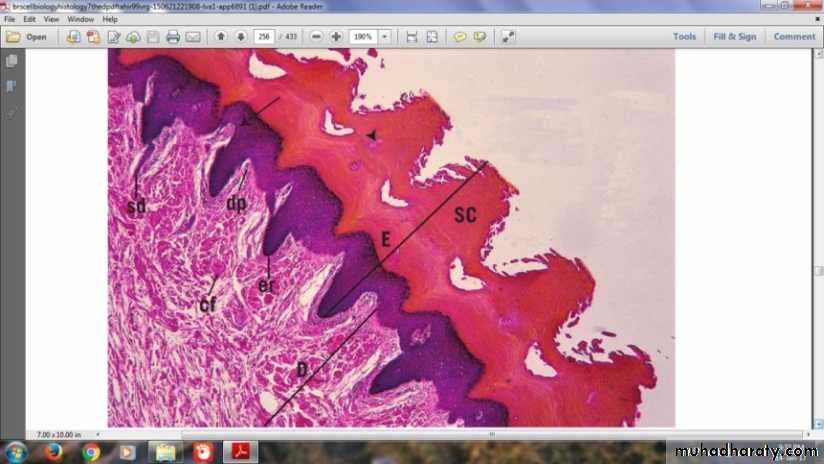Click the zoom in plus icon
Image resolution: width=824 pixels, height=464 pixels.
[336, 37]
